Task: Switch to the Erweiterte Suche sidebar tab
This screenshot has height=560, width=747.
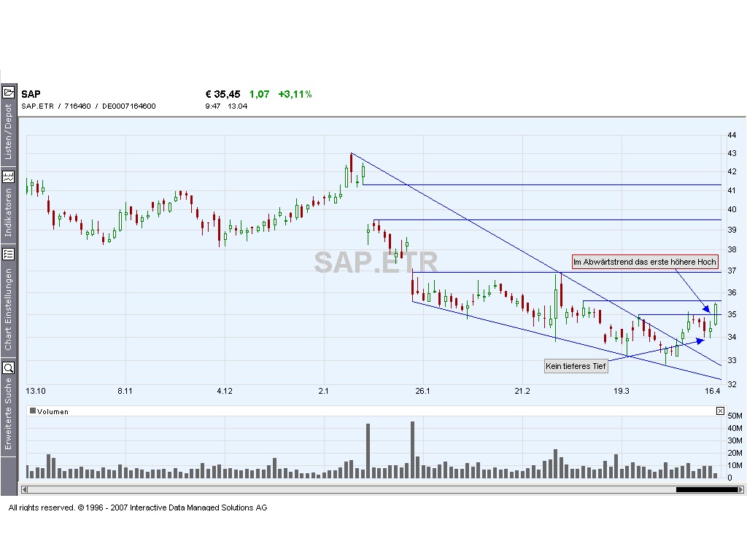Action: tap(8, 413)
